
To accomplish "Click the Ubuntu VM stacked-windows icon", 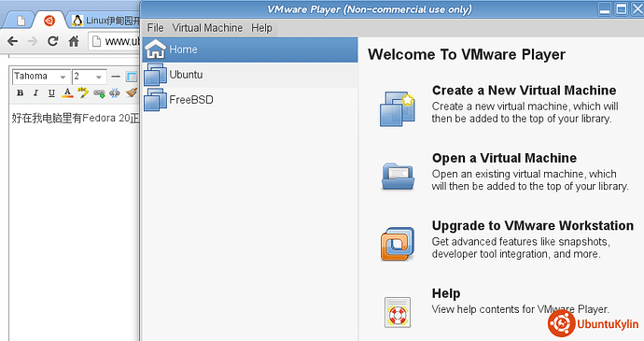I will click(155, 75).
